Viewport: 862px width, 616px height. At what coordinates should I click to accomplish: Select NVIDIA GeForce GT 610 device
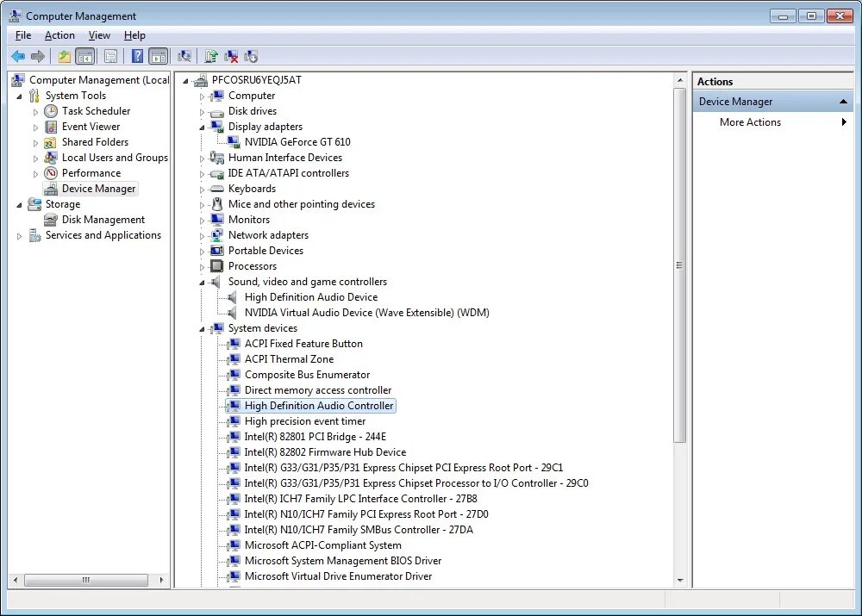tap(297, 142)
